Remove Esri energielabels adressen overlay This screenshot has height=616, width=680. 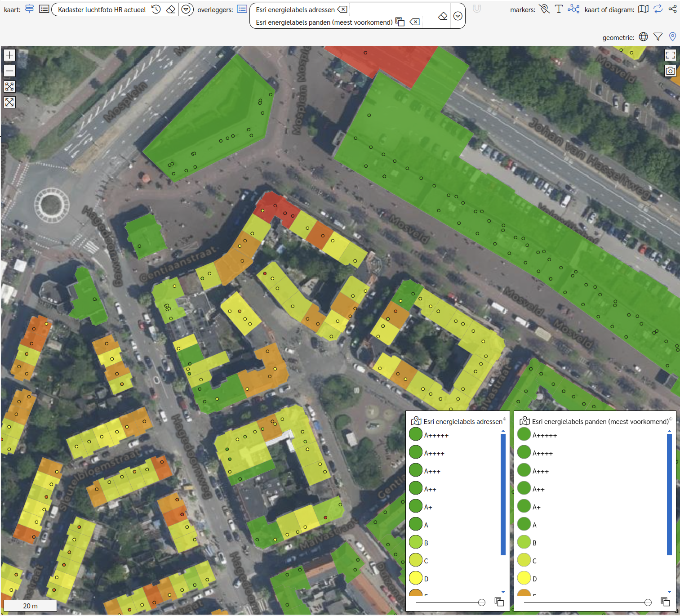[x=342, y=9]
